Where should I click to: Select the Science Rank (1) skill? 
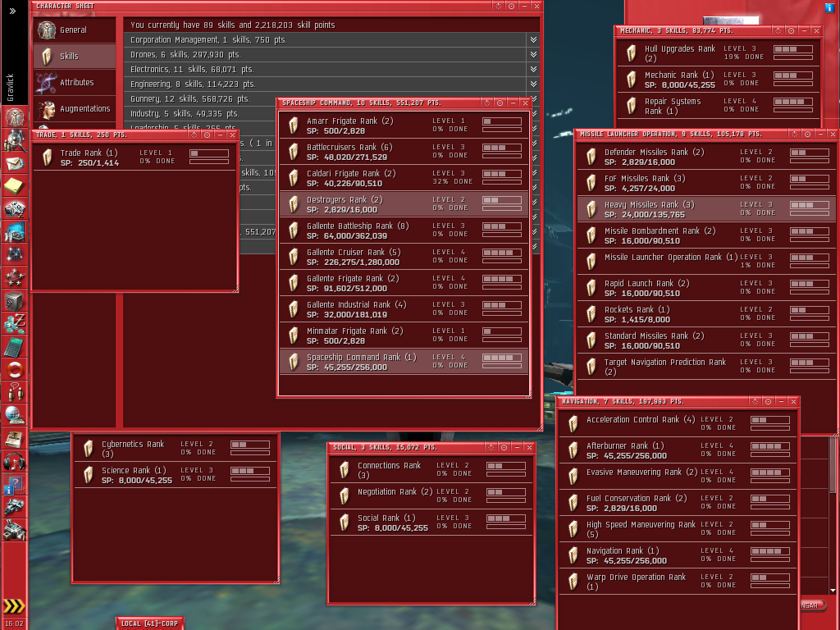[176, 475]
